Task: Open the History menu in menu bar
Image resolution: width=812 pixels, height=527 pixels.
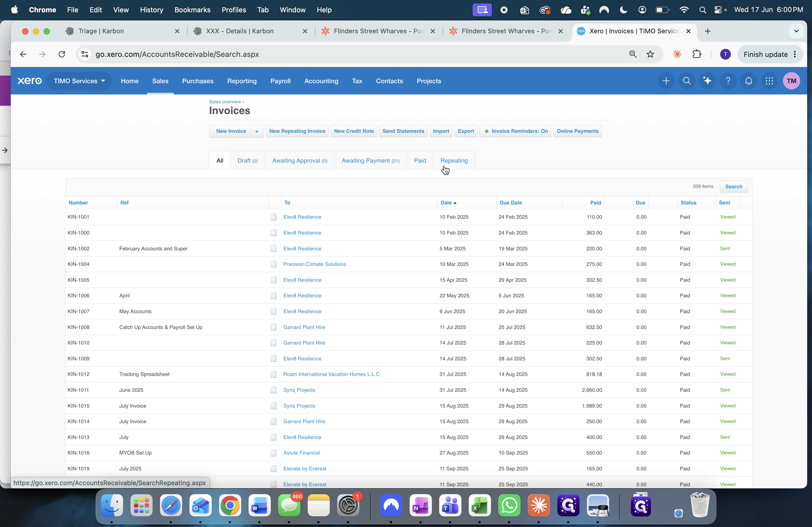Action: (151, 10)
